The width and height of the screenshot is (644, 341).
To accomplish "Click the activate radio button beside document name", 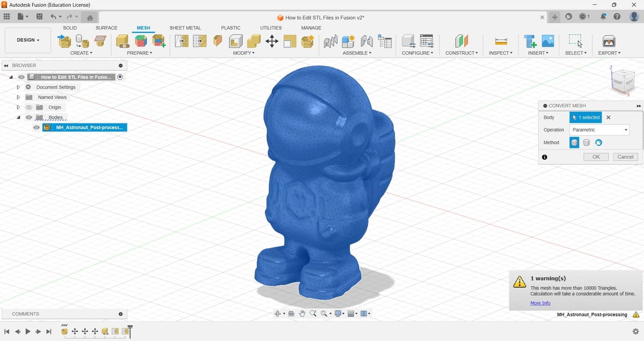I will (x=120, y=77).
